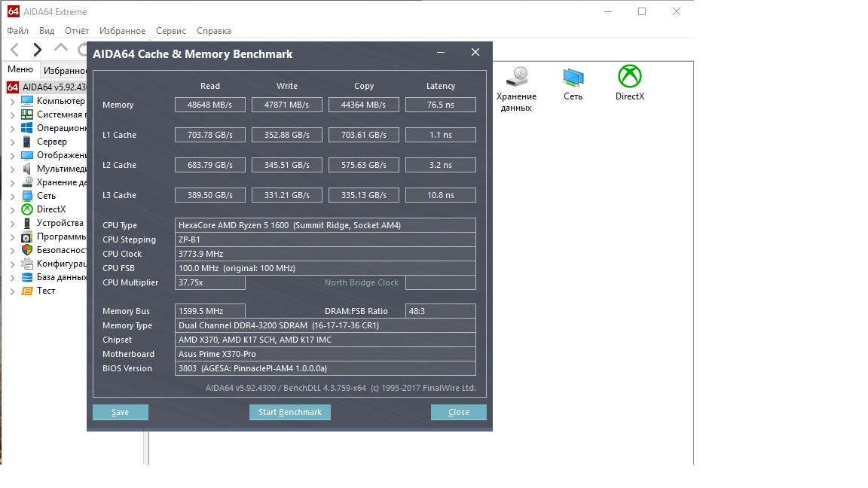Click the BIOS Version 3803 value
The height and width of the screenshot is (488, 868).
point(325,368)
